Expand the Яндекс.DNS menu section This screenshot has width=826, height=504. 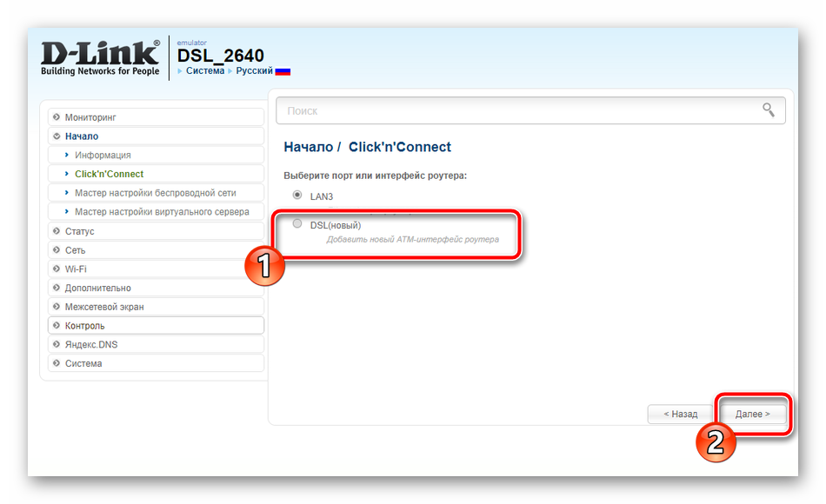[156, 344]
